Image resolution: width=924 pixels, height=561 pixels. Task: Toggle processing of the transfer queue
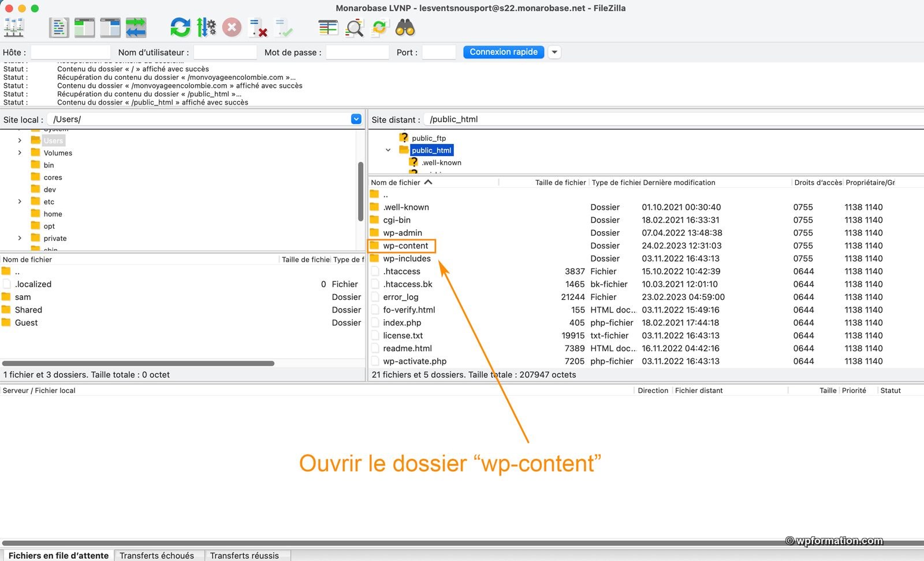pos(206,28)
